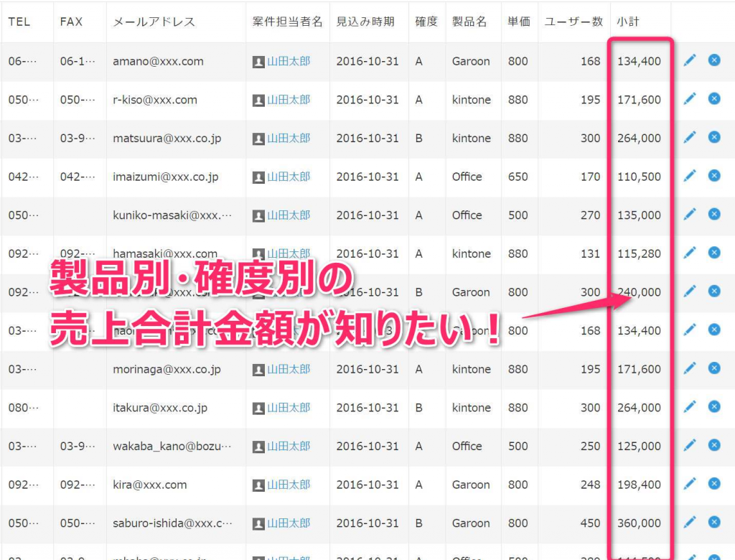
Task: Click the edit pencil on the itakura@xxx.co.jp row
Action: pyautogui.click(x=690, y=407)
